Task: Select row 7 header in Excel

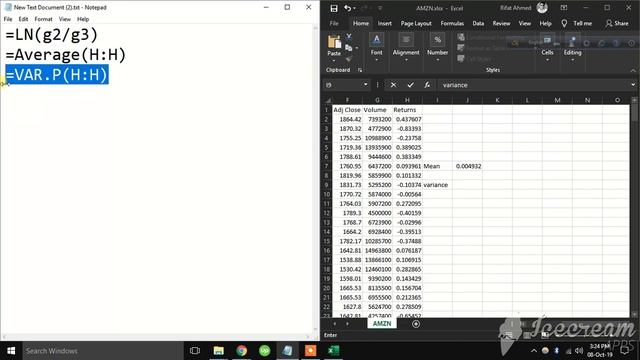Action: 327,166
